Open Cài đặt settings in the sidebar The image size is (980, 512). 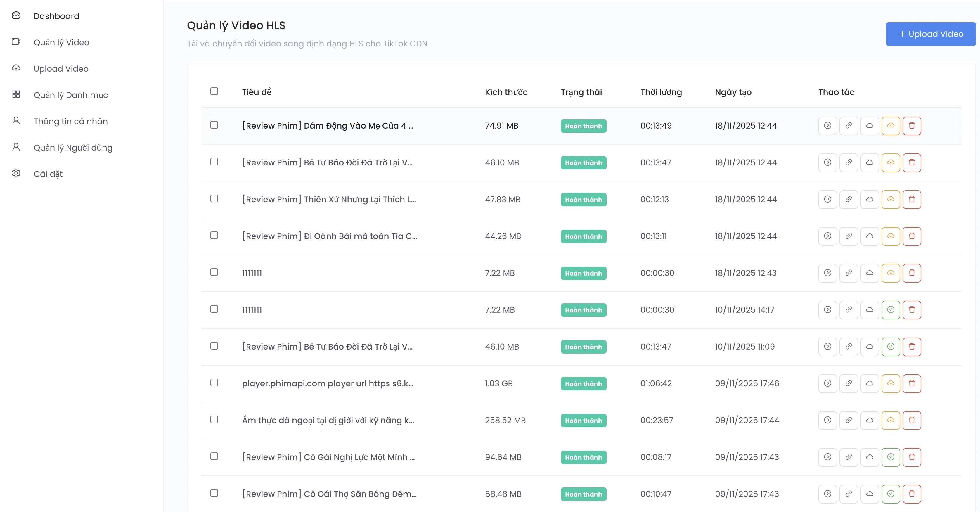[47, 174]
